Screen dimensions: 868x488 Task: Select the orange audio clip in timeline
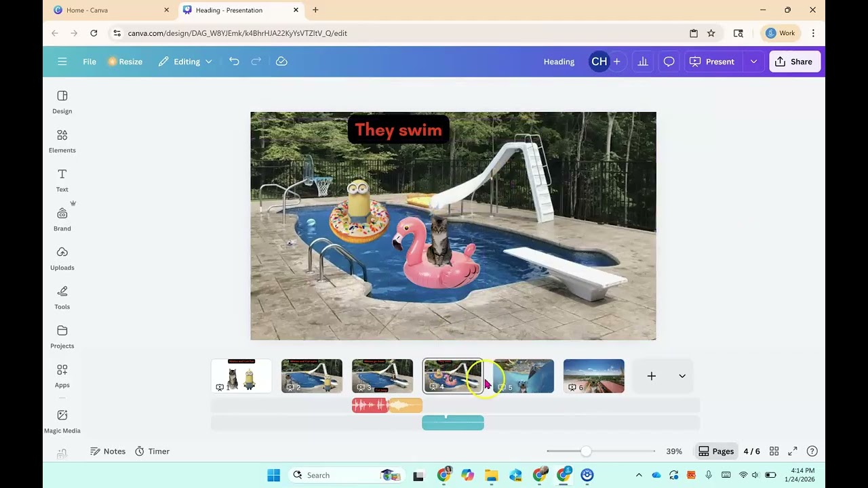coord(405,405)
